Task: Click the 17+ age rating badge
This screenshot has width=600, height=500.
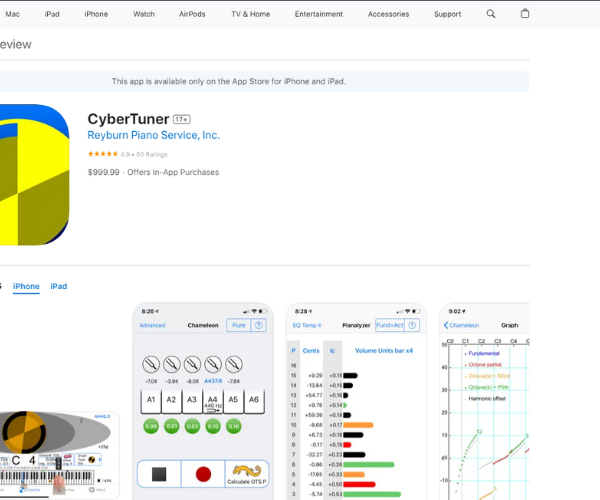Action: point(181,119)
